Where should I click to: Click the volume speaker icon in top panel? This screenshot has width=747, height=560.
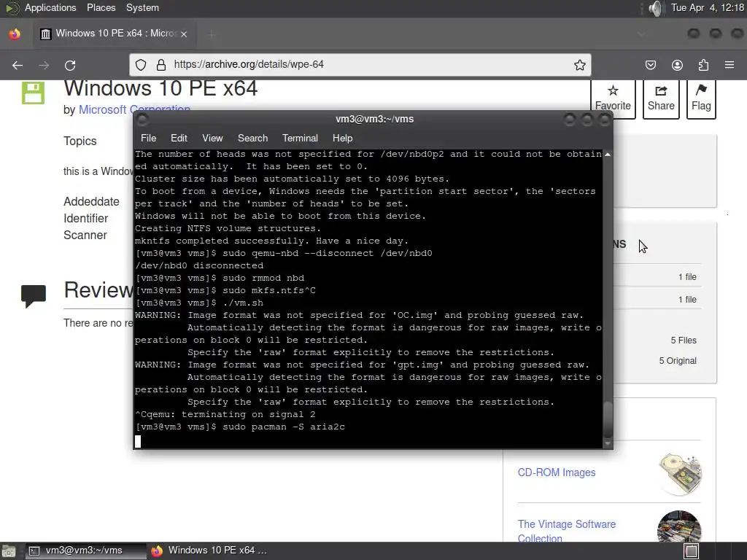656,8
